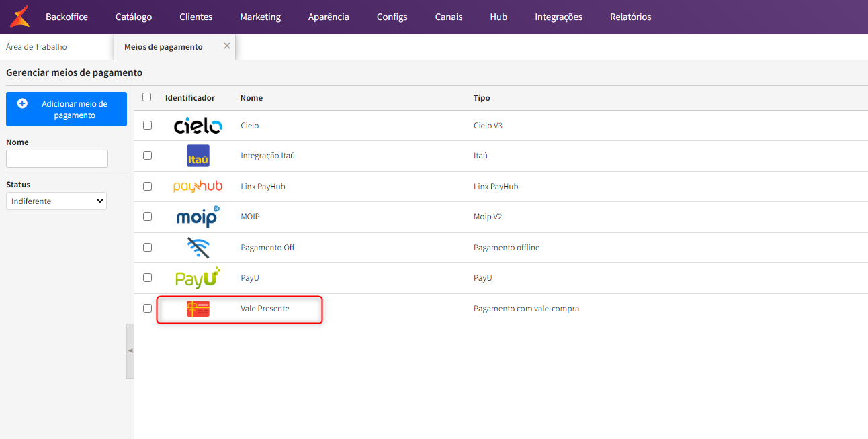Check the Cielo row checkbox
This screenshot has width=868, height=439.
pos(147,126)
